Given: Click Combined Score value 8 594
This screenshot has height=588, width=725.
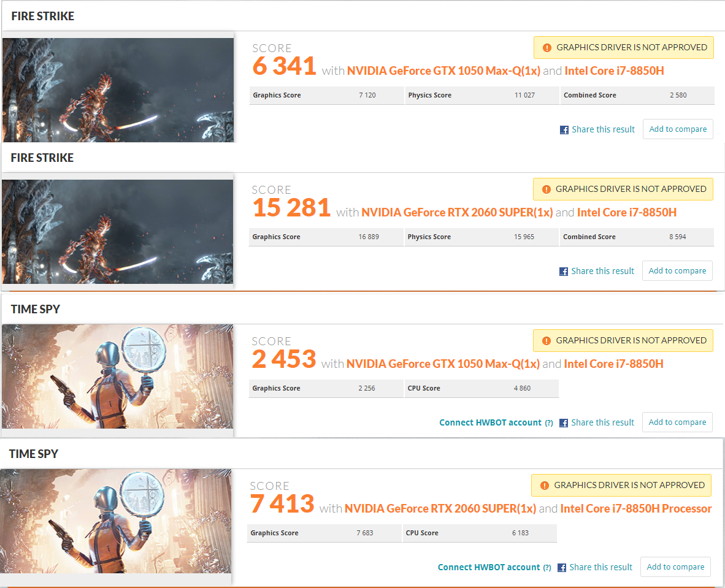Looking at the screenshot, I should (677, 237).
